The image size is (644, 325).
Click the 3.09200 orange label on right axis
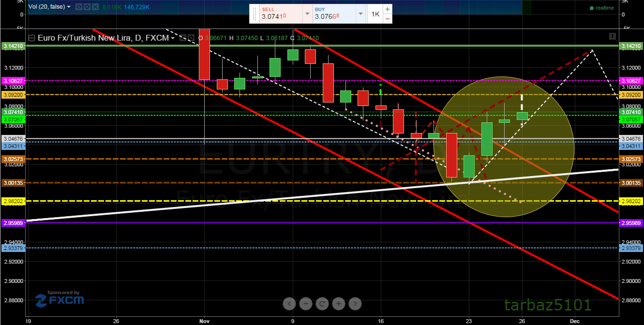pyautogui.click(x=631, y=95)
